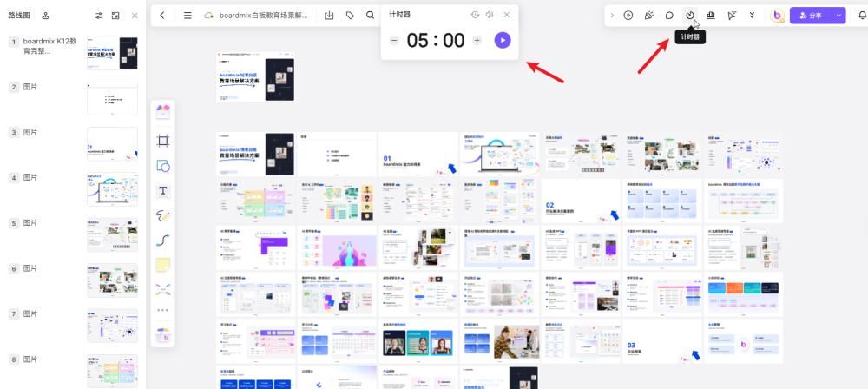This screenshot has height=389, width=868.
Task: Close the roadmap panel
Action: click(x=135, y=16)
